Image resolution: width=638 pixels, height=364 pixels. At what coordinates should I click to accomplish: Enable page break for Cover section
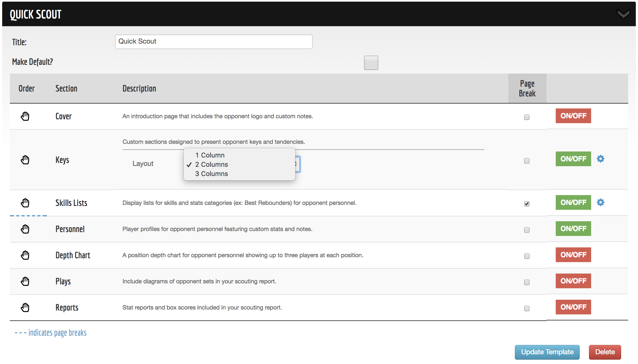(x=527, y=117)
